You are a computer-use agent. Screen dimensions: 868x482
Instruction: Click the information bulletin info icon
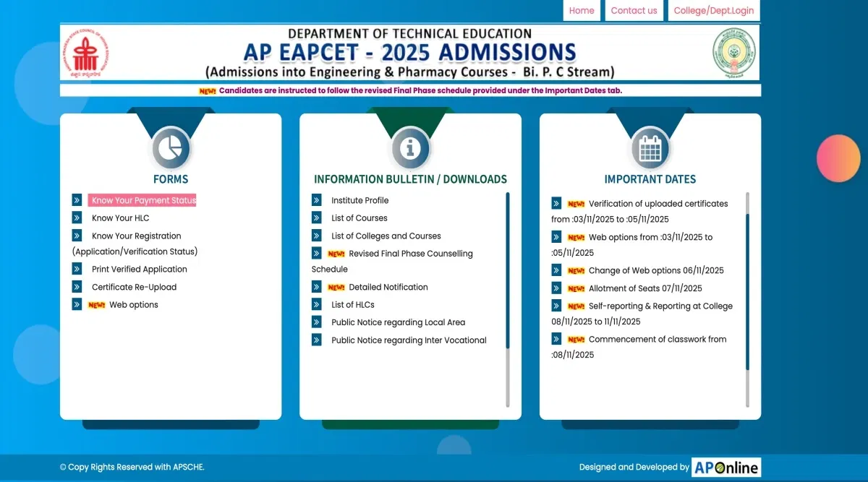pos(410,149)
